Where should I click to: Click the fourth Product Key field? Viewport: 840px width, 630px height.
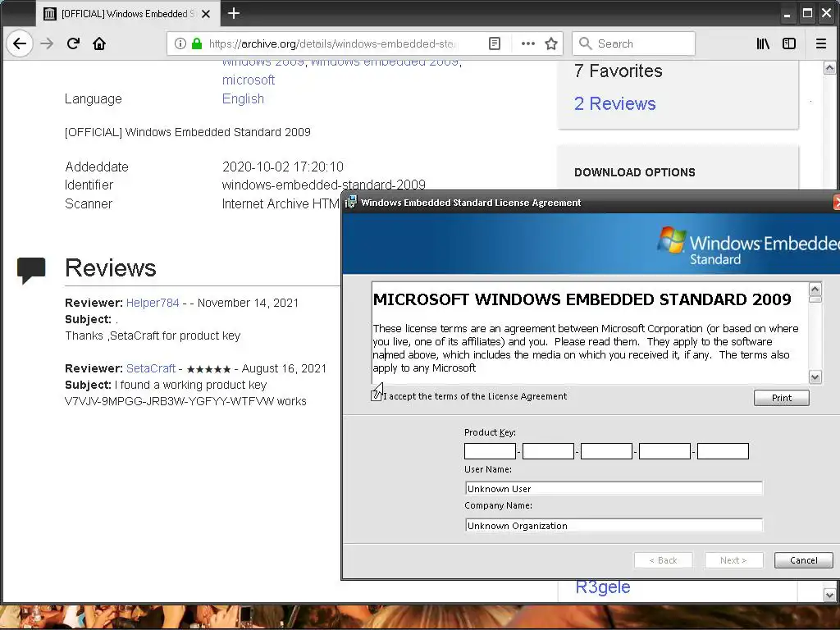(664, 451)
